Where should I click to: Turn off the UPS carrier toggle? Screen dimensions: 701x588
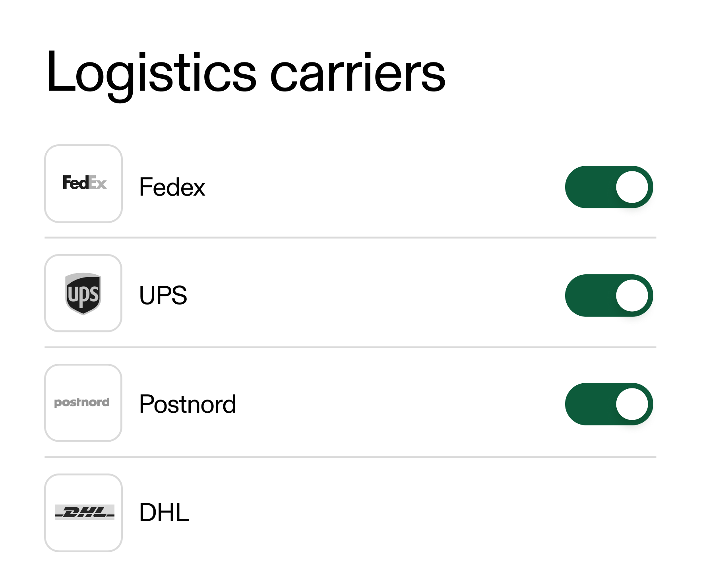coord(608,295)
